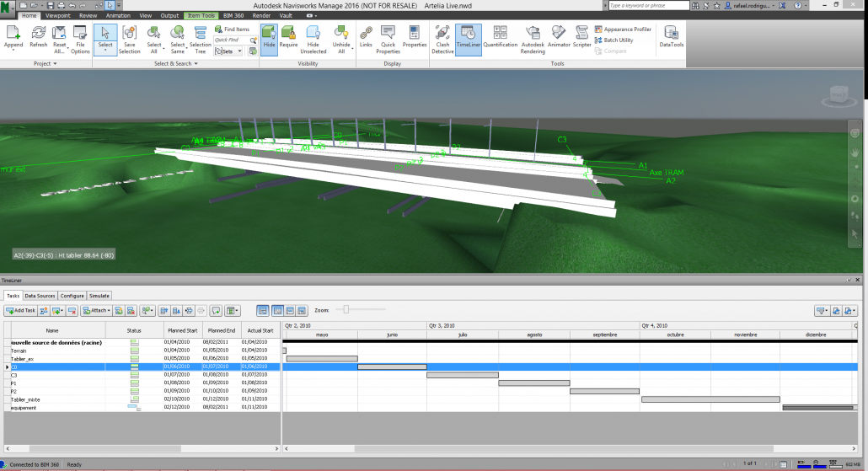This screenshot has width=868, height=471.
Task: Click the Quick Properties icon
Action: point(388,39)
